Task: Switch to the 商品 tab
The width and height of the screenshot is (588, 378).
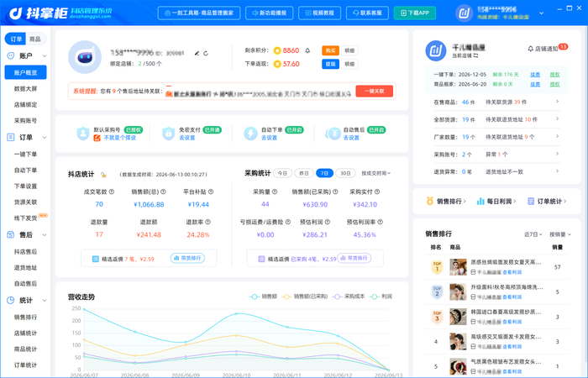Action: point(35,39)
